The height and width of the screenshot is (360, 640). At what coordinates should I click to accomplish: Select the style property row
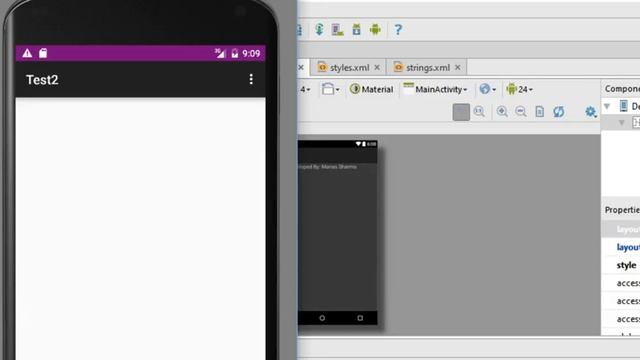pos(620,265)
